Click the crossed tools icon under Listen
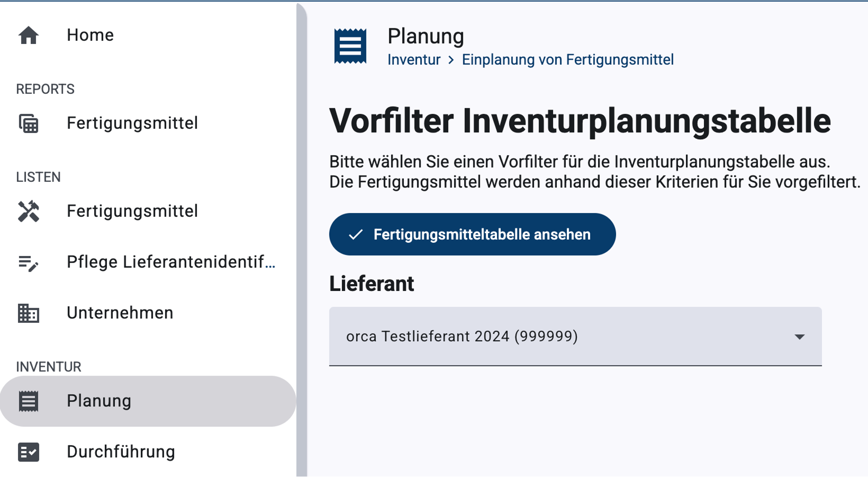868x477 pixels. tap(28, 211)
